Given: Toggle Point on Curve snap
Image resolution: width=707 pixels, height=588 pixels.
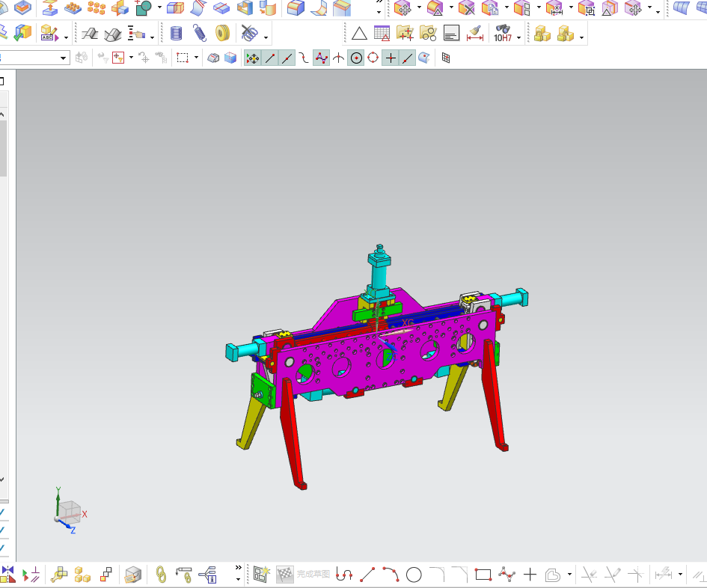Looking at the screenshot, I should (x=407, y=58).
